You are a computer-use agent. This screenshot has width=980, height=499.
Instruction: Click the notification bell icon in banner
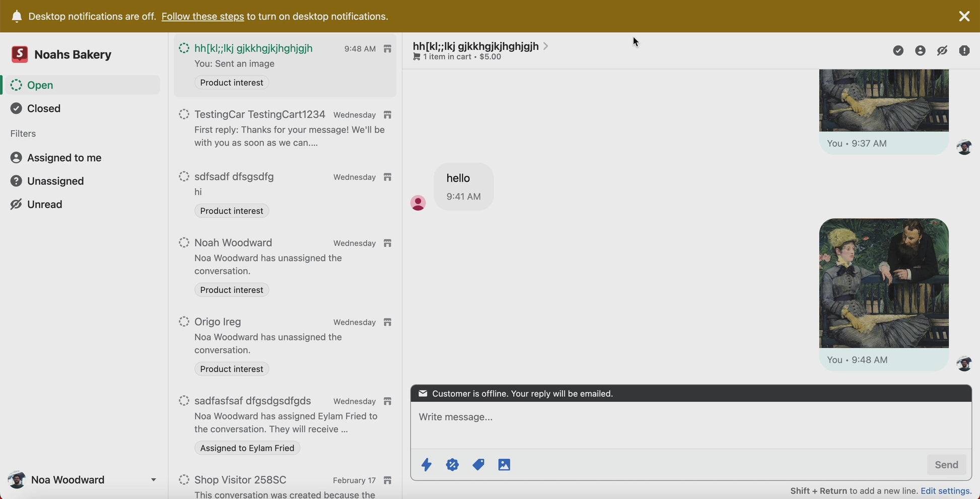tap(17, 16)
